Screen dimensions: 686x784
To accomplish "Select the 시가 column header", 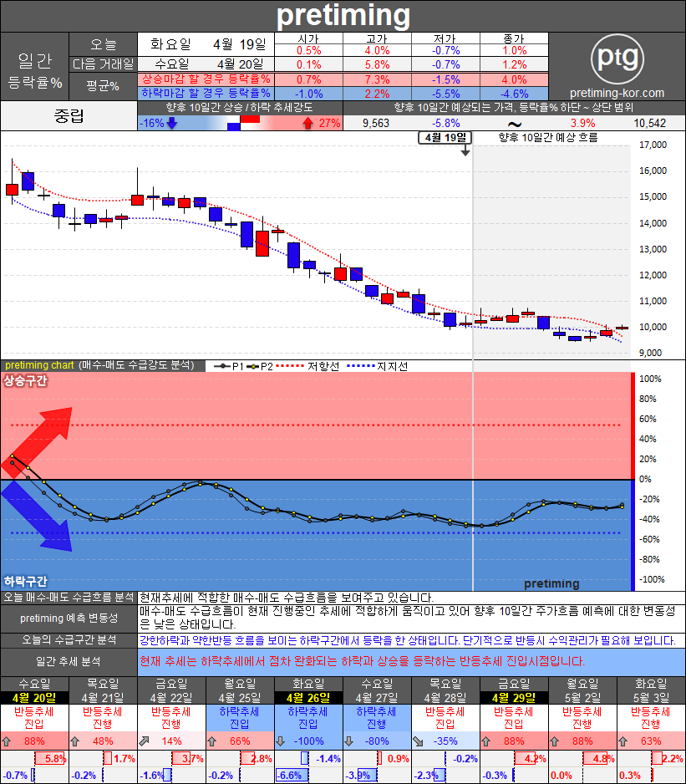I will click(x=308, y=38).
